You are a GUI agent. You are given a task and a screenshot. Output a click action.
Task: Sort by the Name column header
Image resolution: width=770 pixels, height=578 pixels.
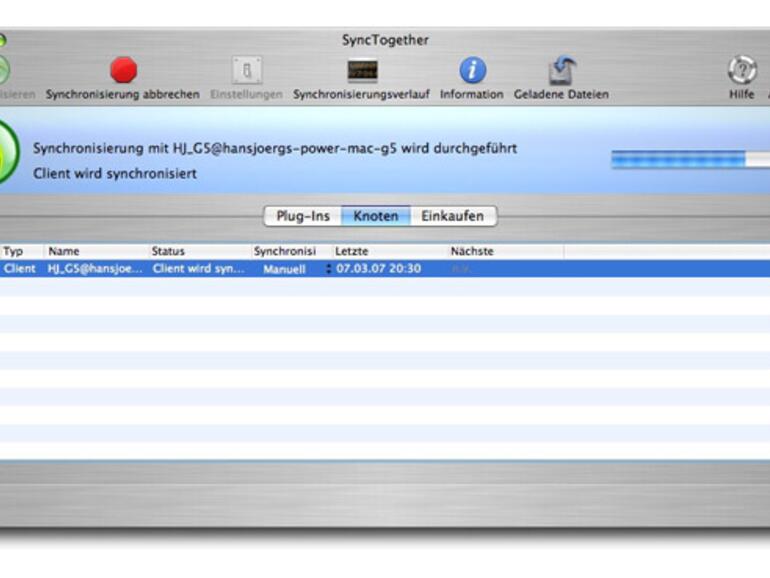click(x=96, y=251)
